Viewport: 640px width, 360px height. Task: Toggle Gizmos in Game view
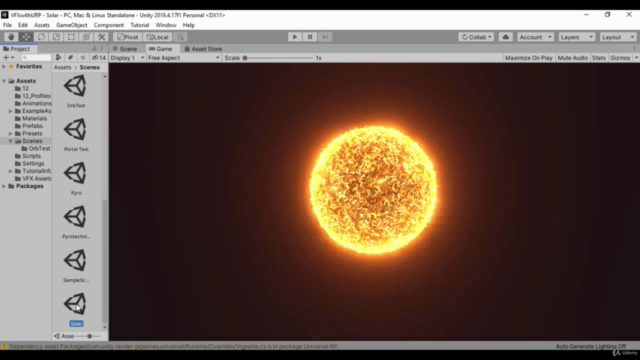(620, 58)
